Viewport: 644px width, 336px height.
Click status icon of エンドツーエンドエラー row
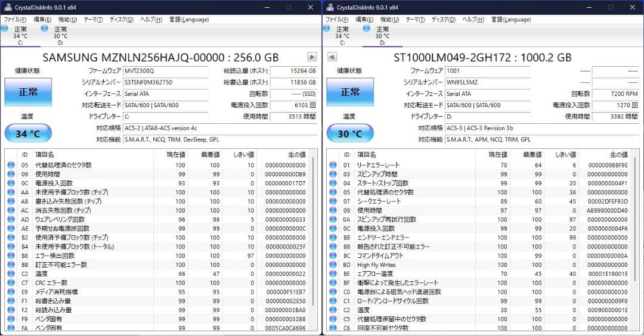coord(333,238)
